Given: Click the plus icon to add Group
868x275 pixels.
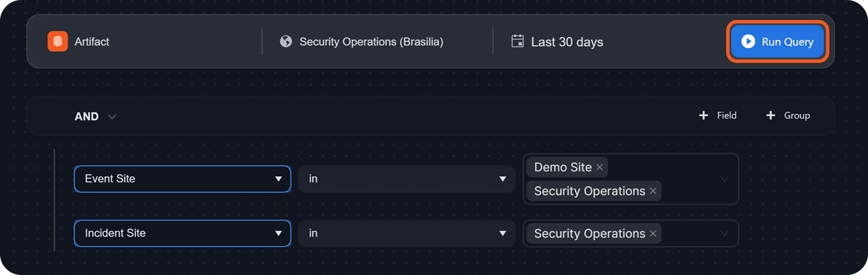Looking at the screenshot, I should point(771,115).
